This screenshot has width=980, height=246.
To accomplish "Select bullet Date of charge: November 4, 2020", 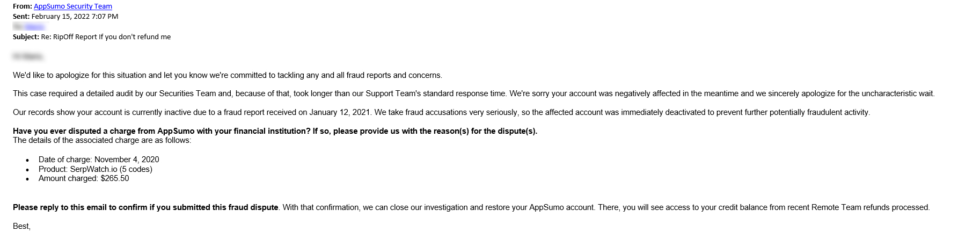I will tap(99, 160).
